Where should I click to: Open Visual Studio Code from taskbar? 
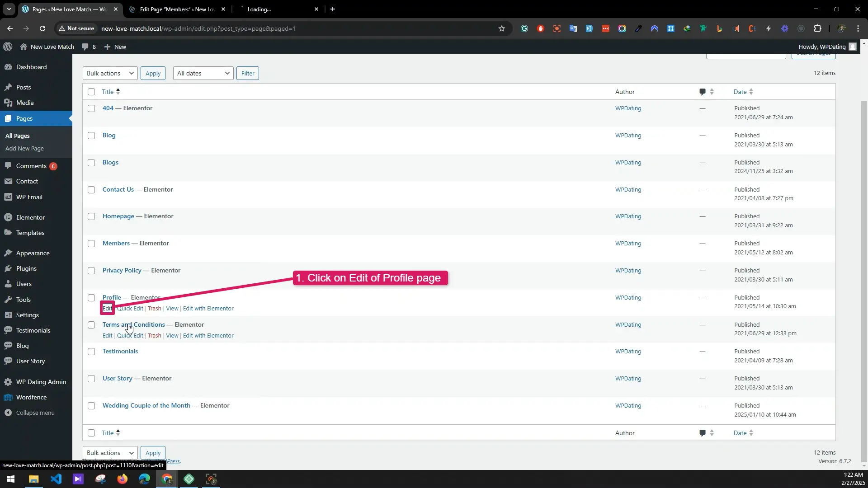(56, 479)
